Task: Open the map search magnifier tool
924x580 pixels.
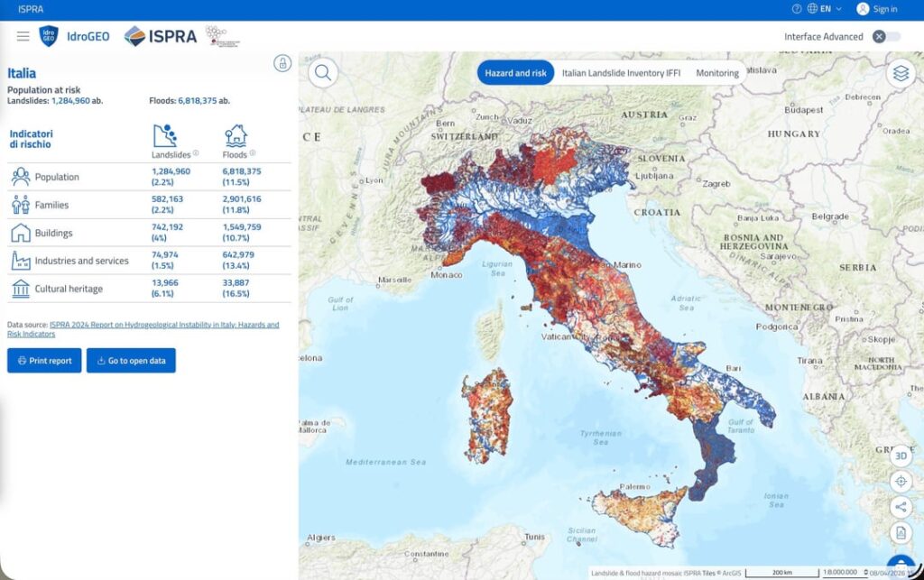Action: 322,72
